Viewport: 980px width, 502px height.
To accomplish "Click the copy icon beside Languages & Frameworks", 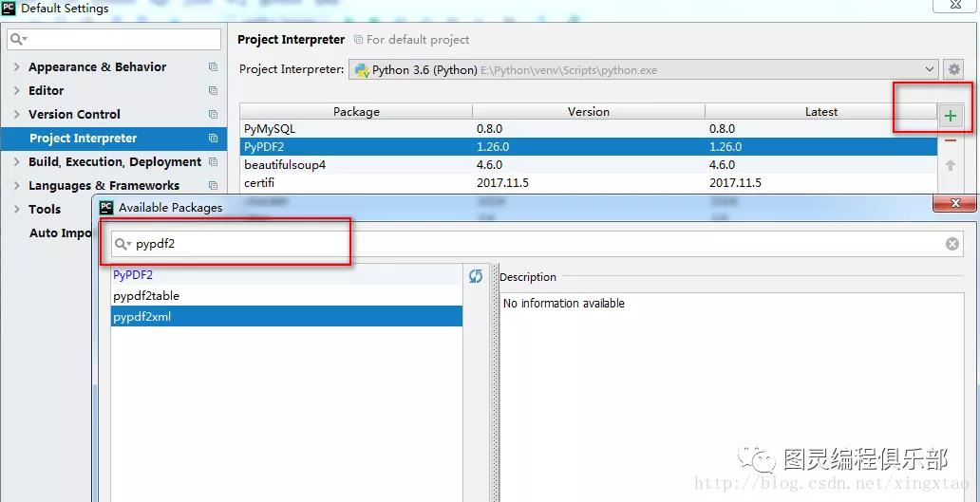I will coord(213,185).
